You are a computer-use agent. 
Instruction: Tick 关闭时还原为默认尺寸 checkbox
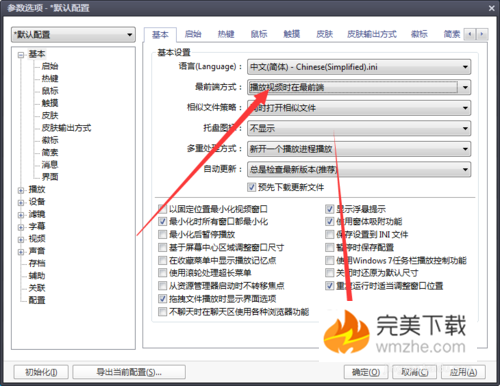point(329,273)
